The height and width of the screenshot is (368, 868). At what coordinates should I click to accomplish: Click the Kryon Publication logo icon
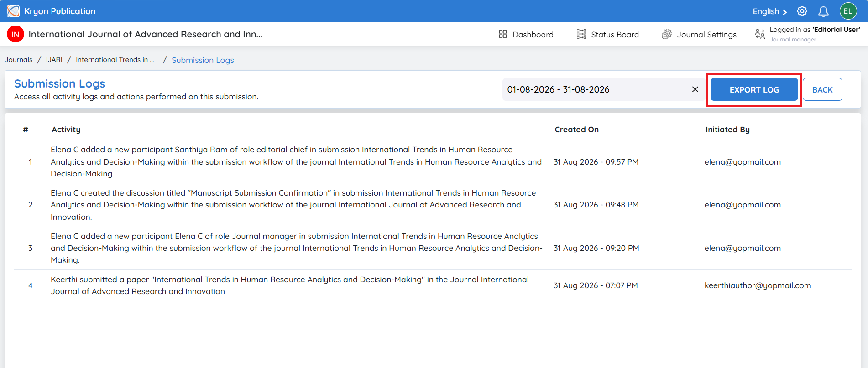pos(13,11)
